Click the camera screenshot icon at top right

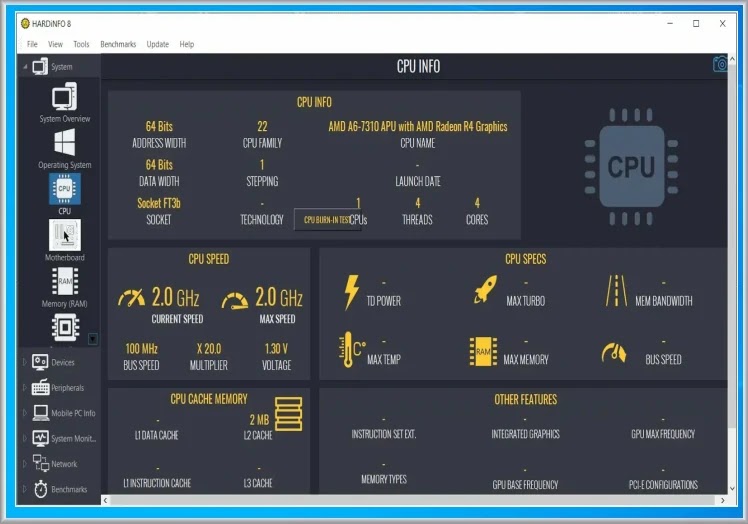click(720, 64)
